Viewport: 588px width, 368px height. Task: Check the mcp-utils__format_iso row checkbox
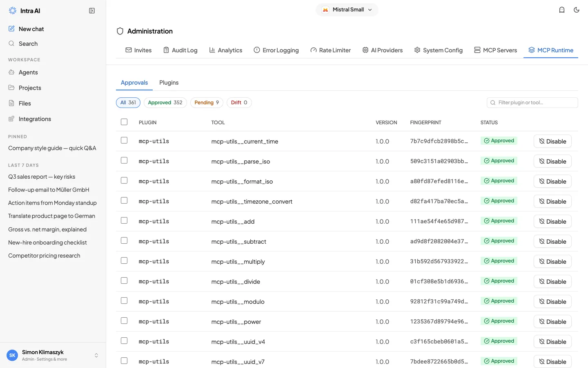[124, 180]
